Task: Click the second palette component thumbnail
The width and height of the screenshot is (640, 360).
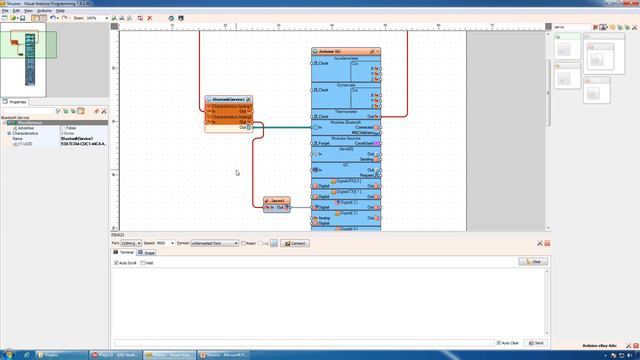Action: (604, 53)
